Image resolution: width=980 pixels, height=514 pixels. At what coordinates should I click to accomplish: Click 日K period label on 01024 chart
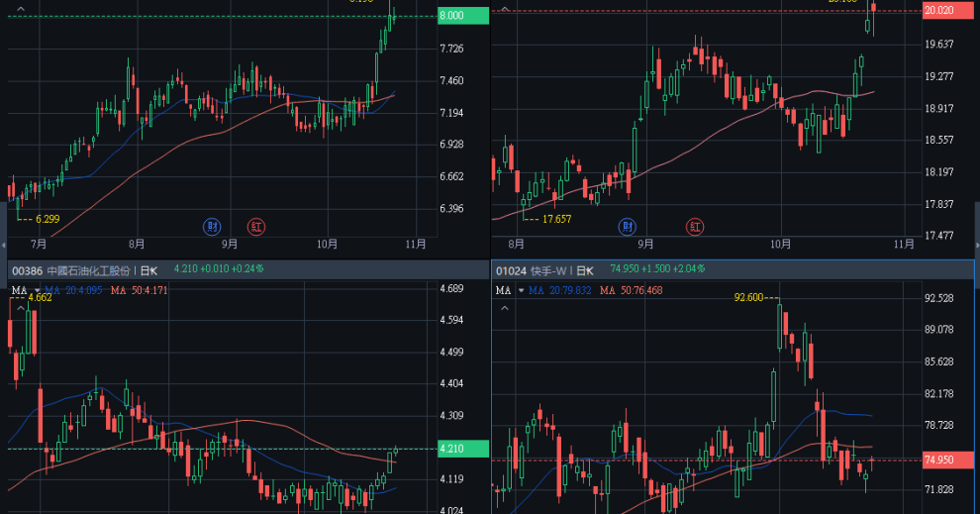click(585, 269)
